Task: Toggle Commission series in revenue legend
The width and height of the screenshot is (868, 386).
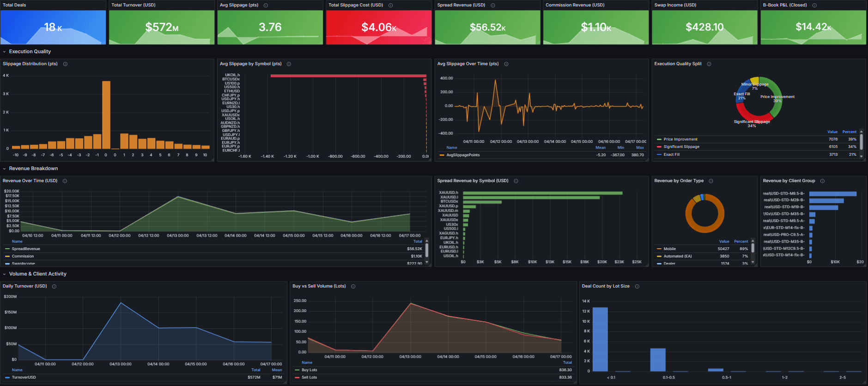Action: click(23, 256)
